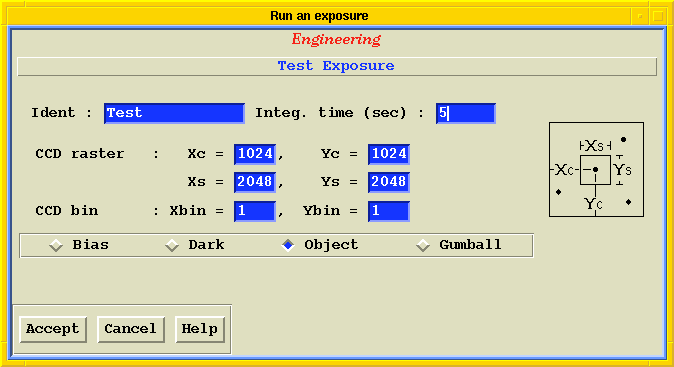Focus the Xbin binning field
Image resolution: width=674 pixels, height=367 pixels.
(255, 211)
